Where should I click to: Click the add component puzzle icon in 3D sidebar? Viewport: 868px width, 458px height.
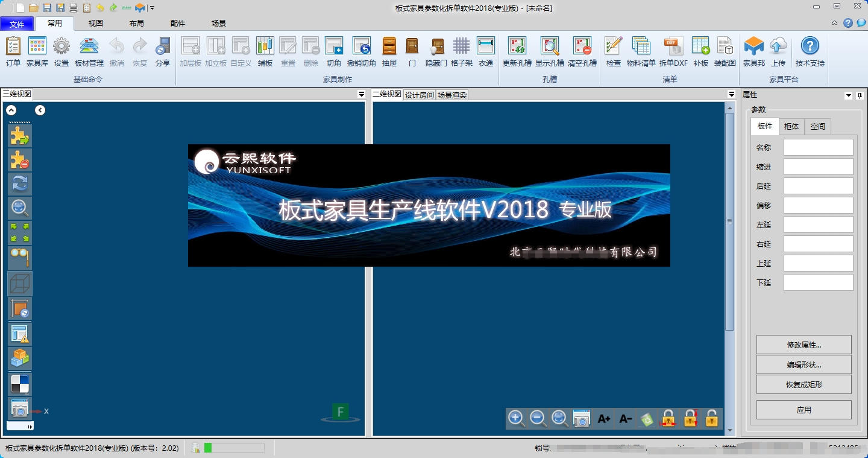[x=20, y=136]
